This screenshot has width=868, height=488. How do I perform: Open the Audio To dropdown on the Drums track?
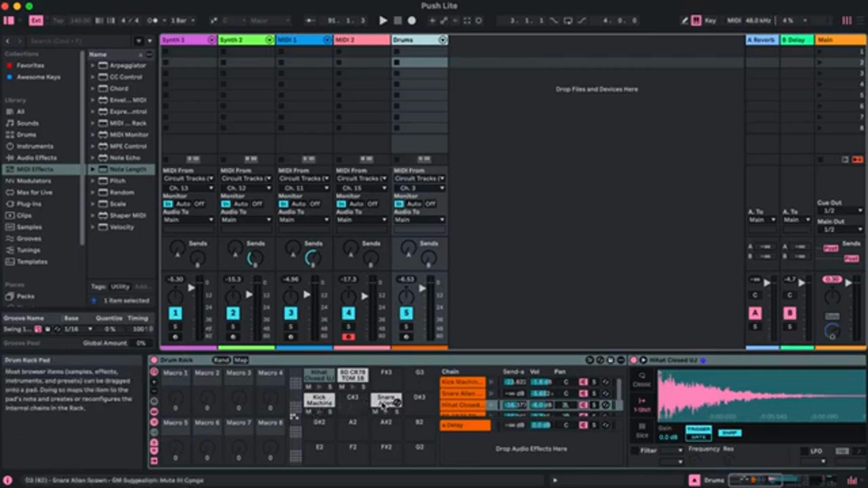(420, 220)
